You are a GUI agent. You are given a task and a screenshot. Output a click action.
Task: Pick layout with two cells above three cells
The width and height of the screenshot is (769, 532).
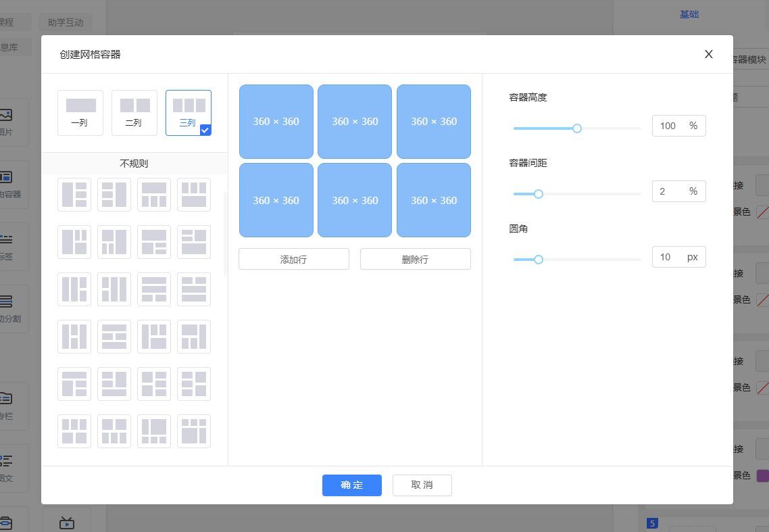114,431
